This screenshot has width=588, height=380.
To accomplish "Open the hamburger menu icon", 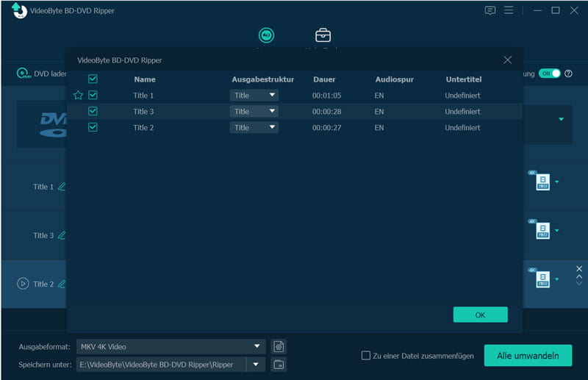I will pos(509,10).
